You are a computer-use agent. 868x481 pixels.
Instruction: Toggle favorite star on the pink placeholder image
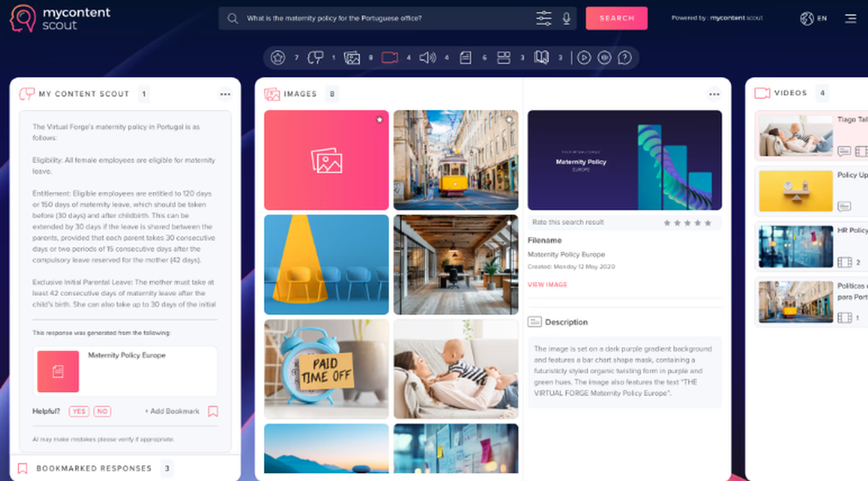click(x=379, y=119)
